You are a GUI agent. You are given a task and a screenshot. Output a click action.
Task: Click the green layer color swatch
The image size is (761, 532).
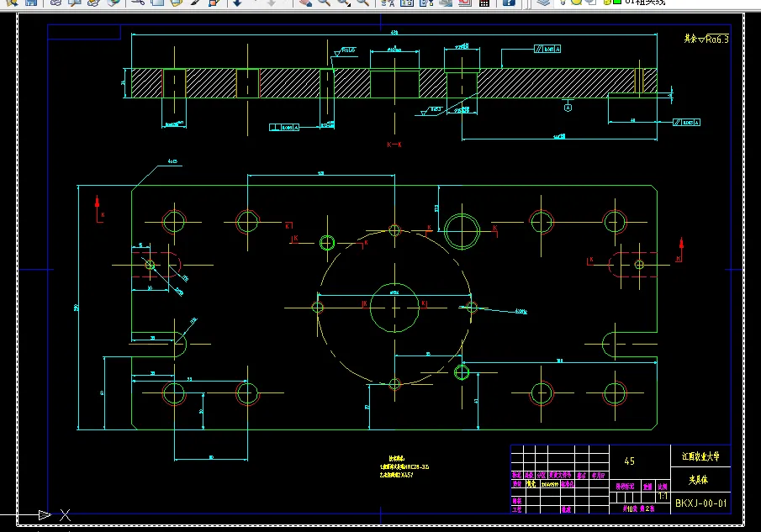(617, 2)
